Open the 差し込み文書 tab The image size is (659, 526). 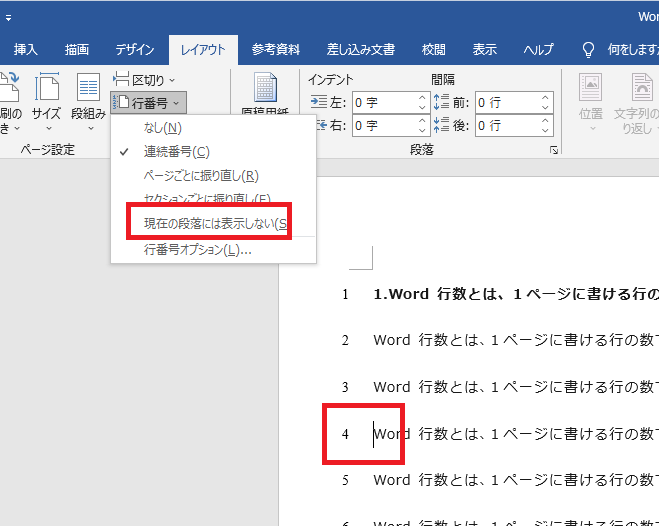pos(361,50)
